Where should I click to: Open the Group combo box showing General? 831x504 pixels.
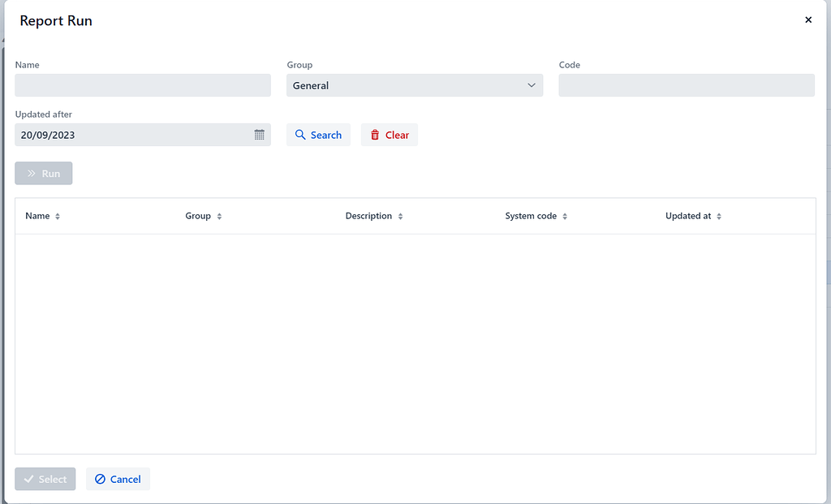406,85
